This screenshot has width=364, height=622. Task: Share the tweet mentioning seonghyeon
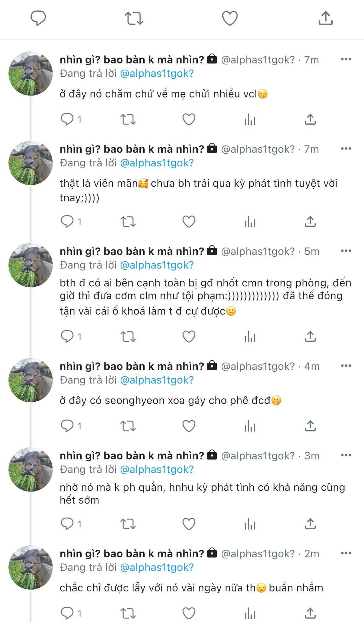click(310, 426)
